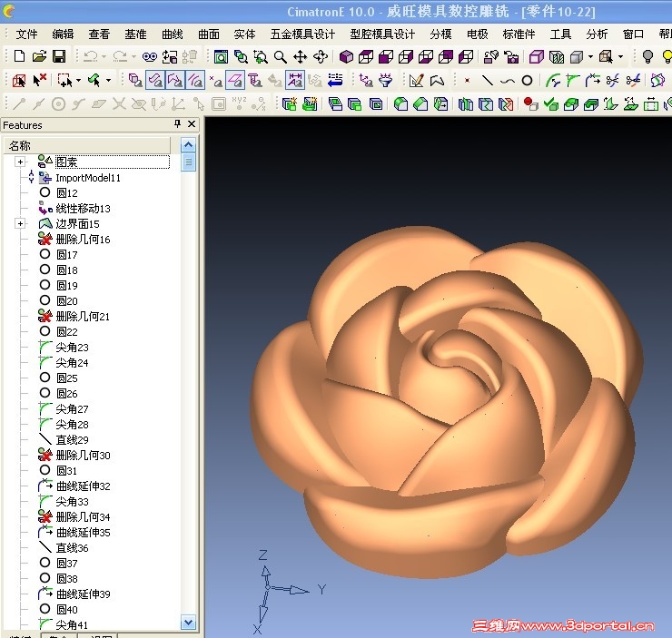Screen dimensions: 672x638
Task: Click the hatched section view cube icon
Action: pos(557,56)
